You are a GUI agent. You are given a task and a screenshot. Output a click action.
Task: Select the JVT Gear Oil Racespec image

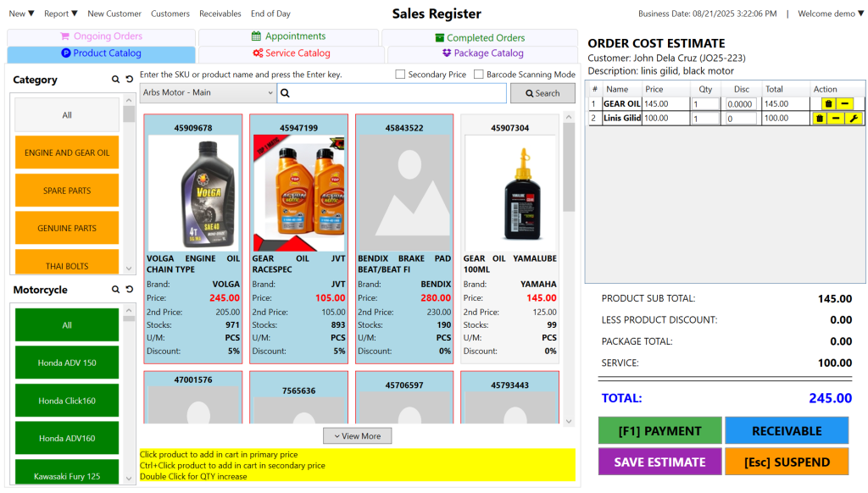pyautogui.click(x=299, y=193)
